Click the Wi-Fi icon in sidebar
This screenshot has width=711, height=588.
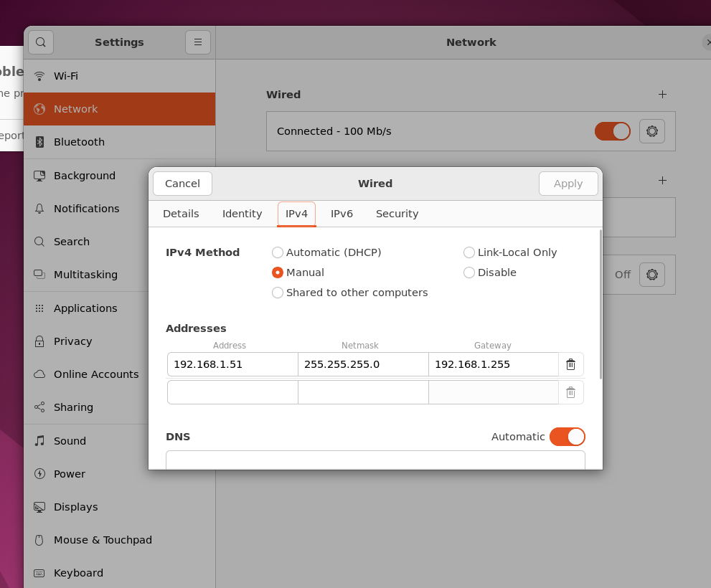(39, 76)
